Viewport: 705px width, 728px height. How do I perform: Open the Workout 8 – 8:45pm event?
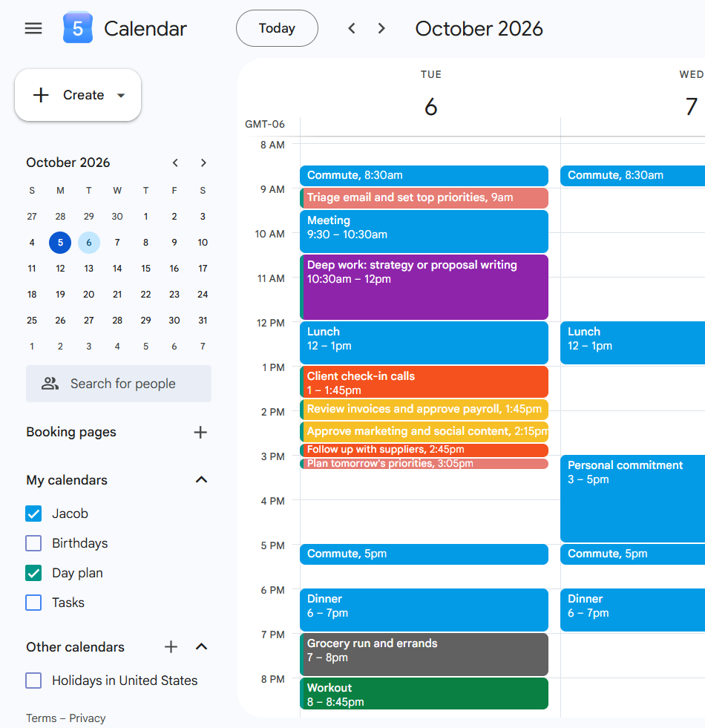pos(424,694)
